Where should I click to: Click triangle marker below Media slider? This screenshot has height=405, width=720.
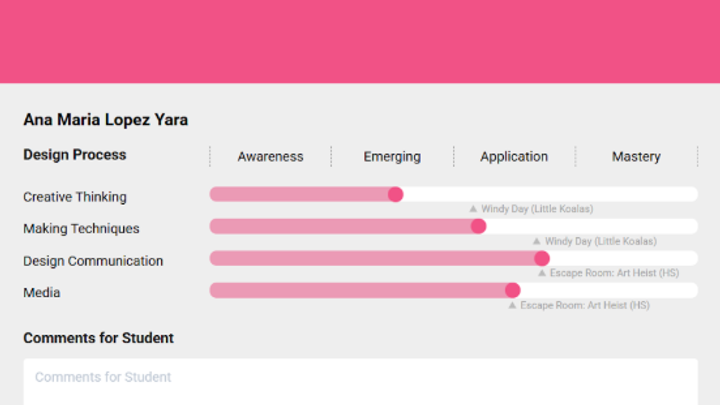tap(513, 305)
